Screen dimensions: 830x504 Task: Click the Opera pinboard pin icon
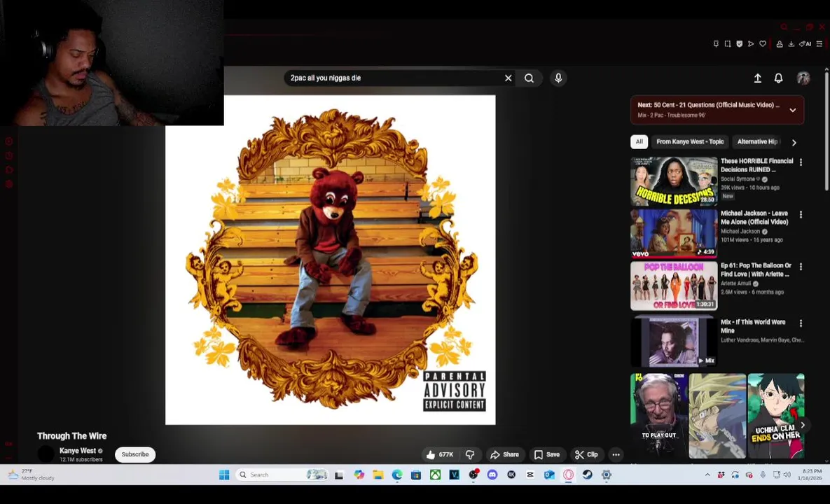(716, 44)
